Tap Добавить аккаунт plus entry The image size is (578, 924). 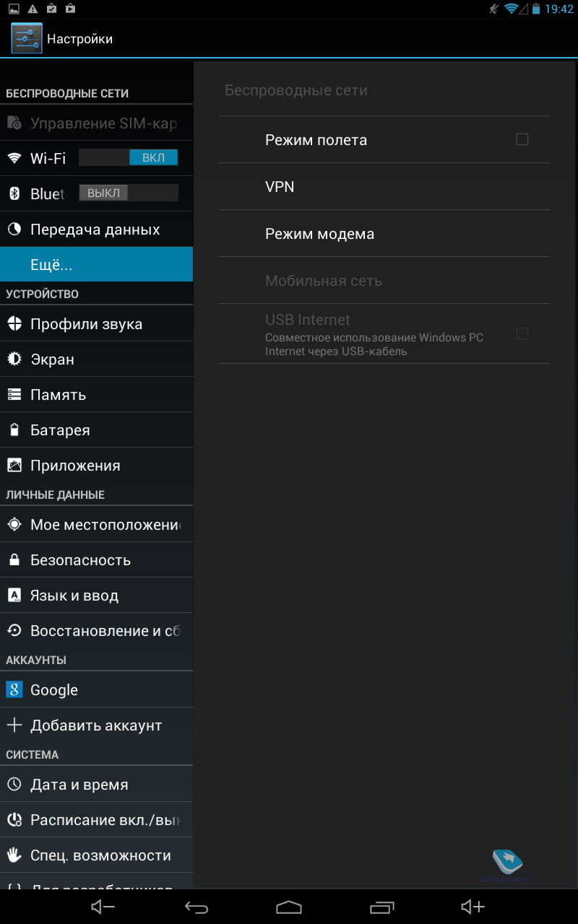[96, 725]
